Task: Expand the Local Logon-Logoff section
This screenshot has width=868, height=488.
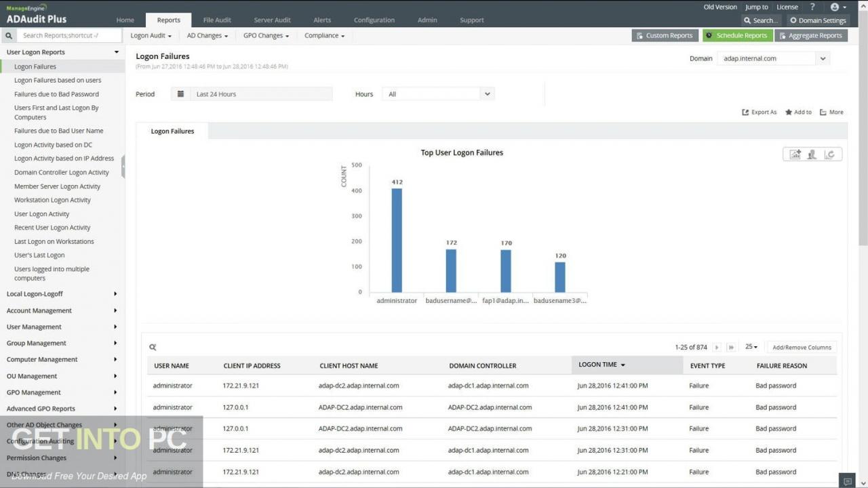Action: [x=62, y=294]
